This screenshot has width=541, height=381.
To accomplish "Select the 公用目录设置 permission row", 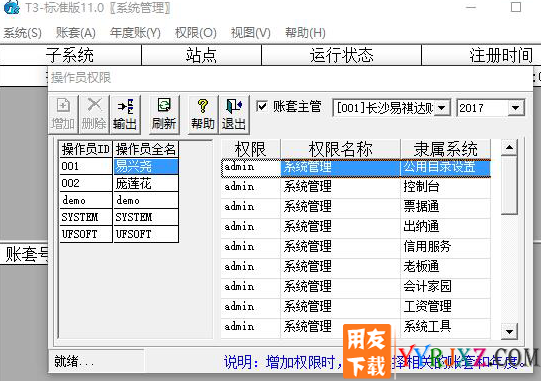I will pyautogui.click(x=356, y=168).
